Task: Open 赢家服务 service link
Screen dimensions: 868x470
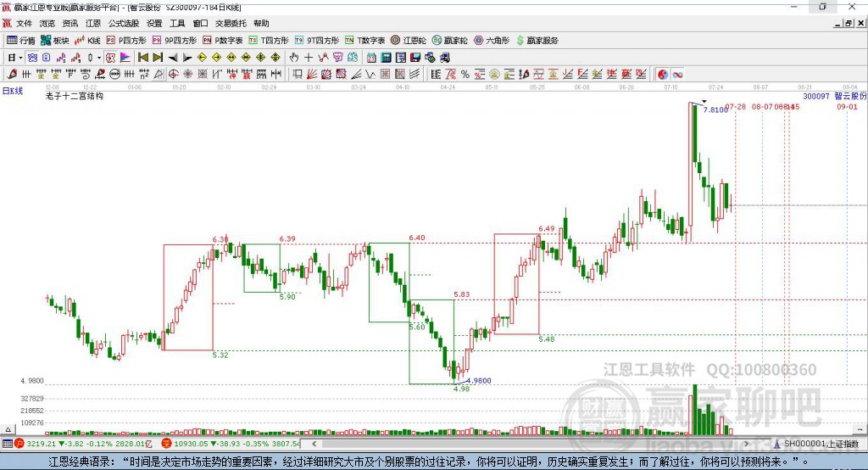Action: point(537,41)
